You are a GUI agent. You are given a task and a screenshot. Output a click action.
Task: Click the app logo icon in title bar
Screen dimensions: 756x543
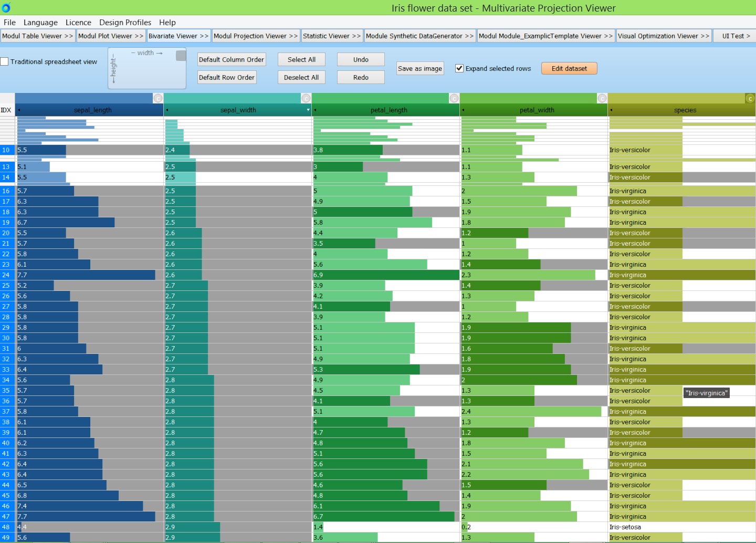(6, 8)
